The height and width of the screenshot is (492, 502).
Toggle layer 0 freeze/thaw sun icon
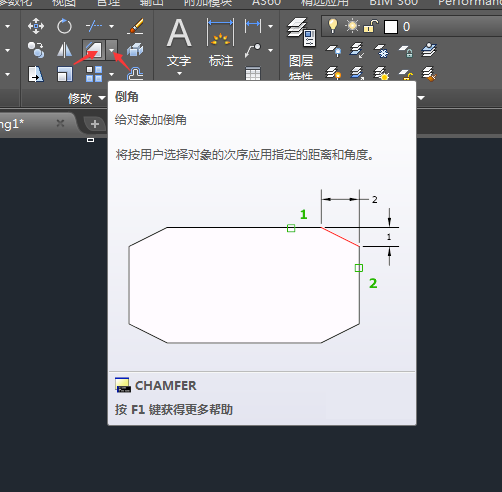[352, 26]
